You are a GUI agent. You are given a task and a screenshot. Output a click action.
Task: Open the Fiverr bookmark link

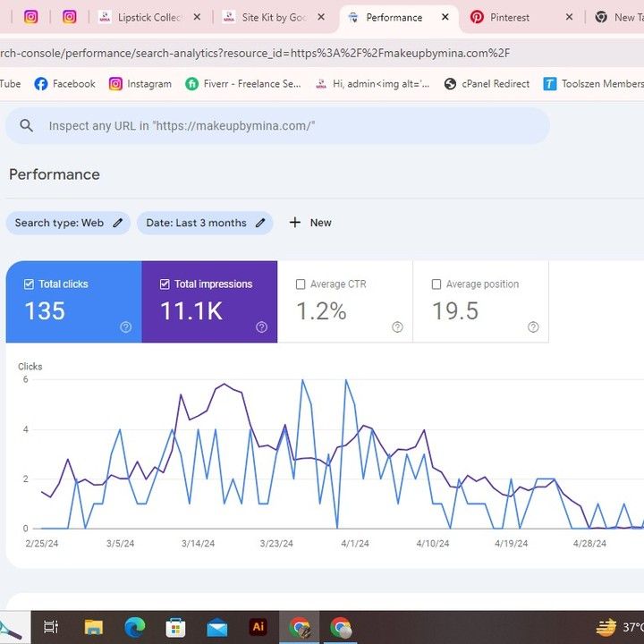(243, 84)
